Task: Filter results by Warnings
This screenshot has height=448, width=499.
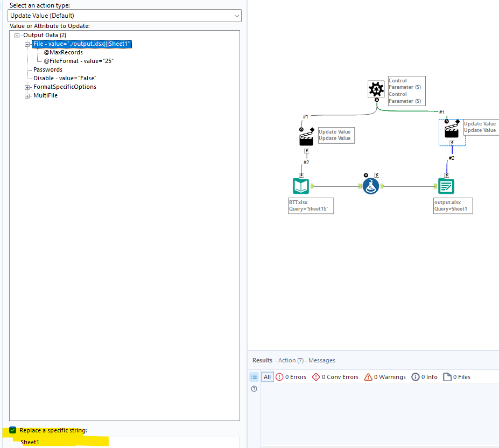Action: [x=385, y=377]
